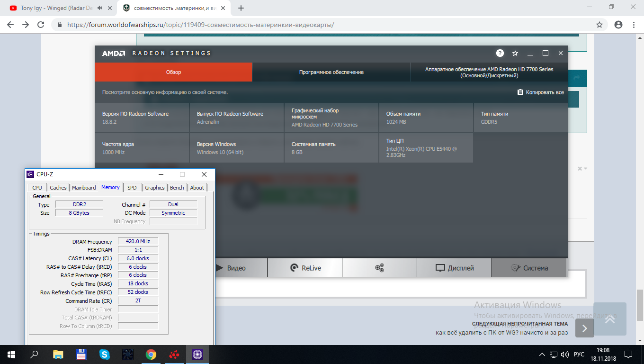Switch to the Программное обеспечение tab
The image size is (644, 364).
[x=331, y=72]
